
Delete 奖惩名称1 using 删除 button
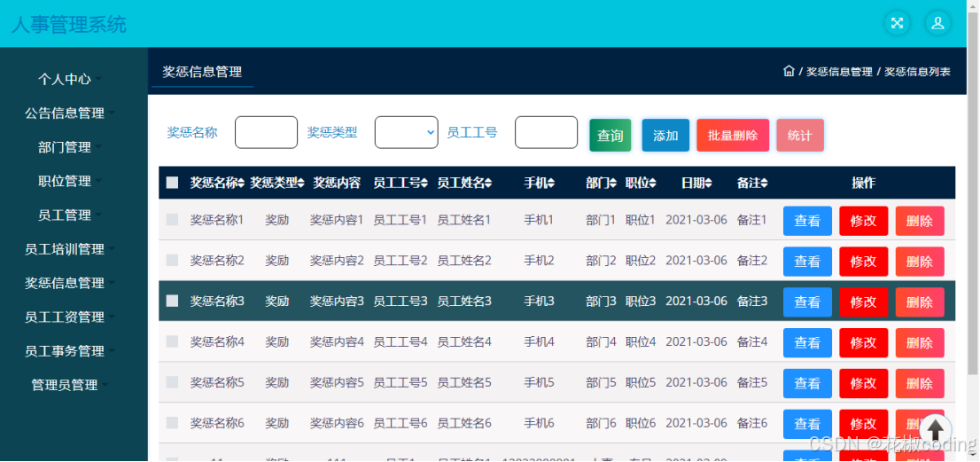coord(920,221)
